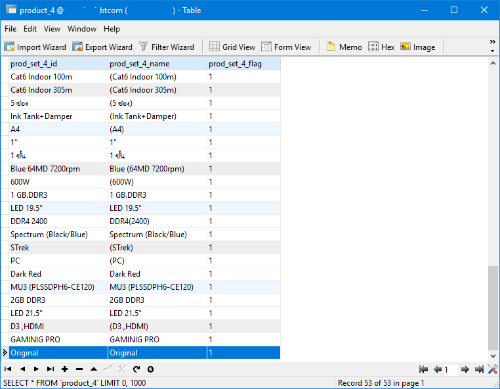
Task: Add a new record with plus button
Action: 65,369
